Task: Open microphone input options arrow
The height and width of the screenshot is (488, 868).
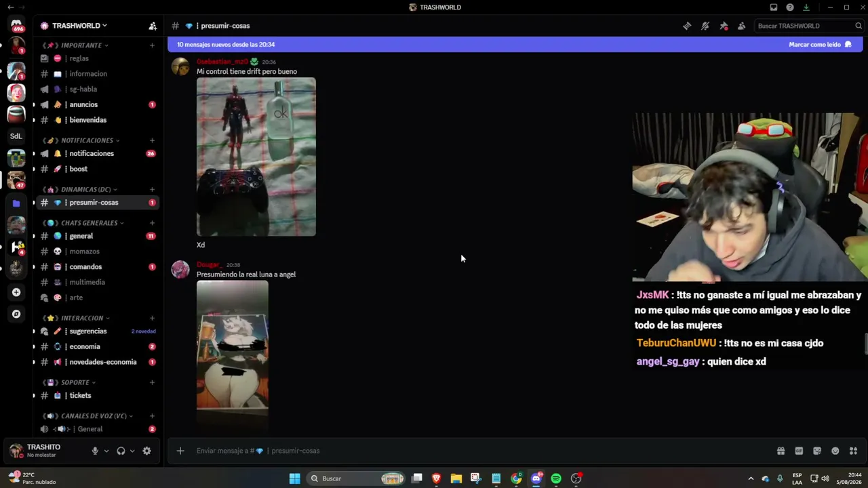Action: (106, 451)
